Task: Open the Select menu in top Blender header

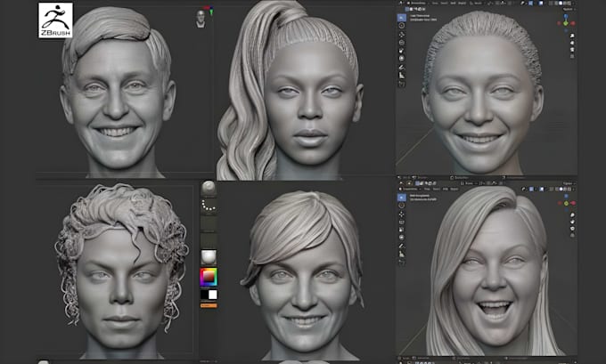Action: tap(444, 3)
